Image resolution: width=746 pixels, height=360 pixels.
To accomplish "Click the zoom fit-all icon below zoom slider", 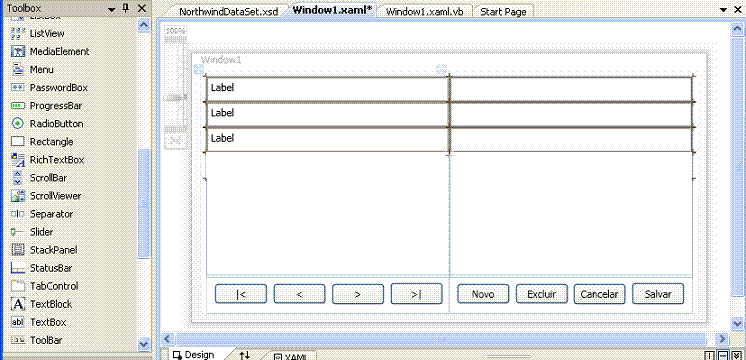I will pos(176,140).
